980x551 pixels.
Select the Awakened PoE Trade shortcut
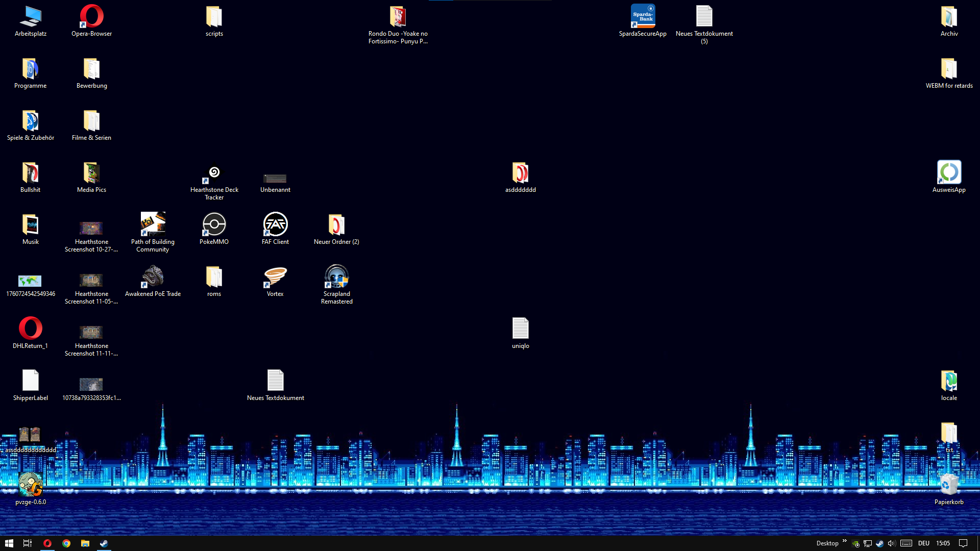click(x=153, y=277)
